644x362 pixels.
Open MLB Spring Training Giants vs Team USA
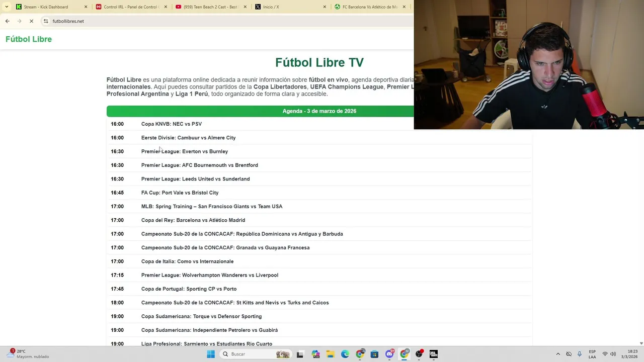(x=319, y=206)
